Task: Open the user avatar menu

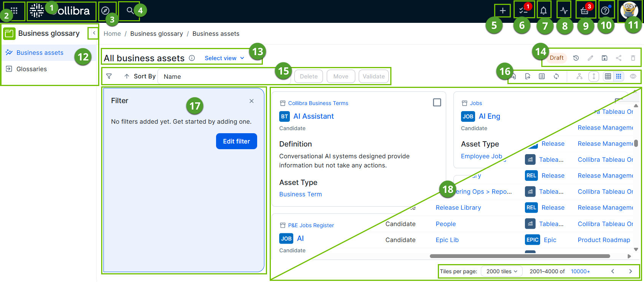Action: tap(629, 11)
